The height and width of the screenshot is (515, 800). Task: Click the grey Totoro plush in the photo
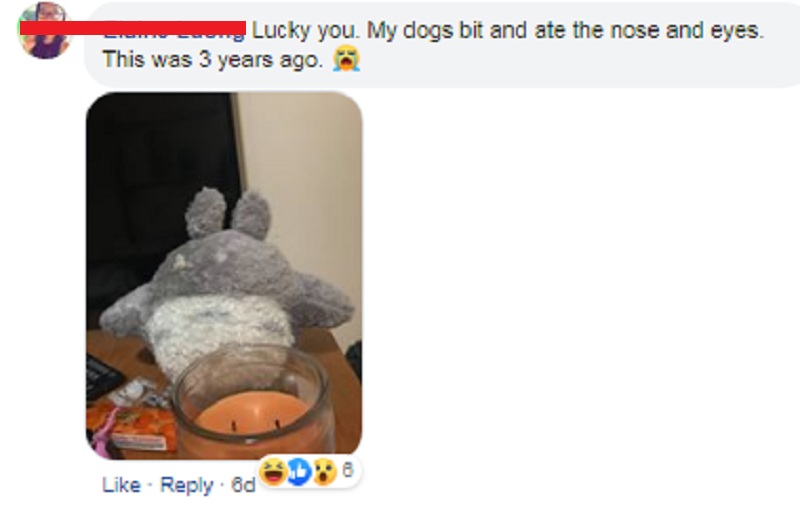pos(227,286)
